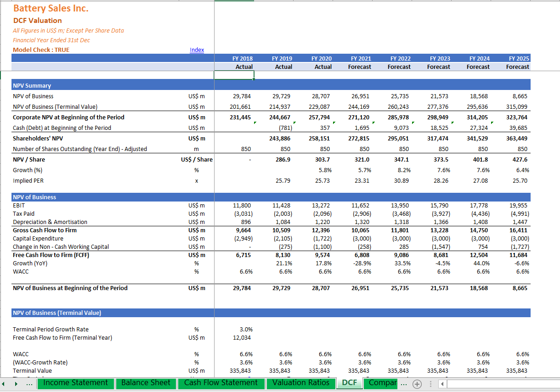560x392 pixels.
Task: Select the Model Check : TRUE cell
Action: point(41,50)
